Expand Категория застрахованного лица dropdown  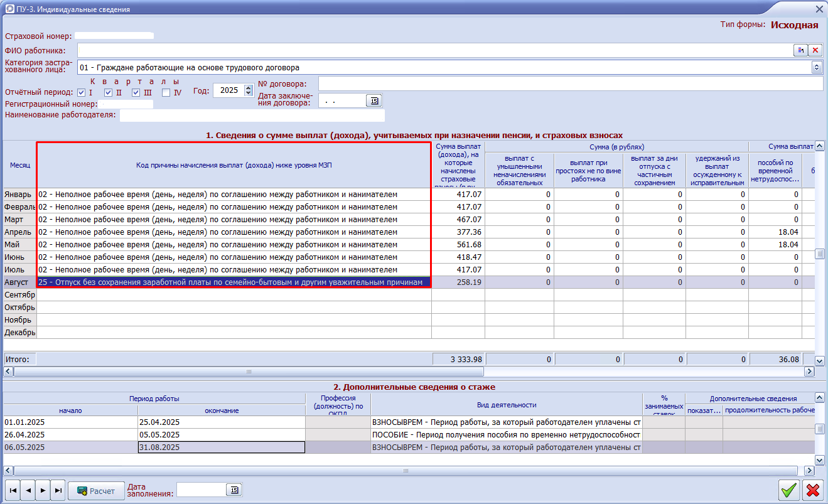click(817, 67)
